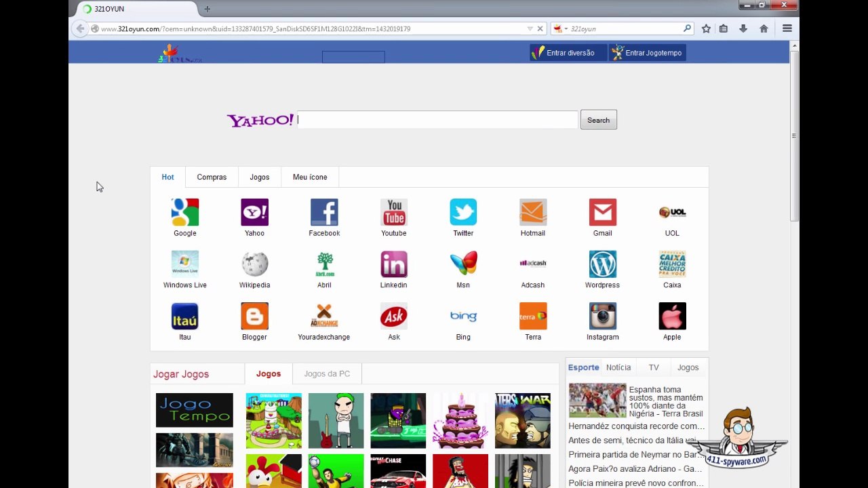Click the Yahoo Search button
This screenshot has width=868, height=488.
pyautogui.click(x=598, y=120)
